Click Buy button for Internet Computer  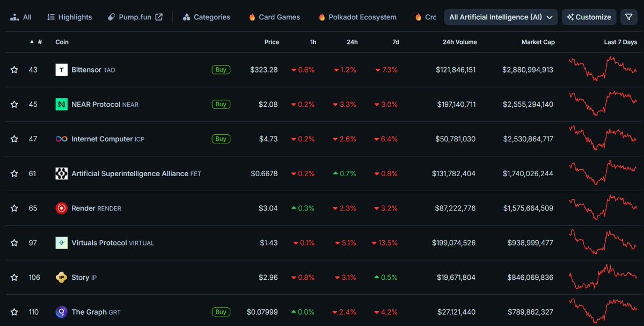pyautogui.click(x=221, y=139)
